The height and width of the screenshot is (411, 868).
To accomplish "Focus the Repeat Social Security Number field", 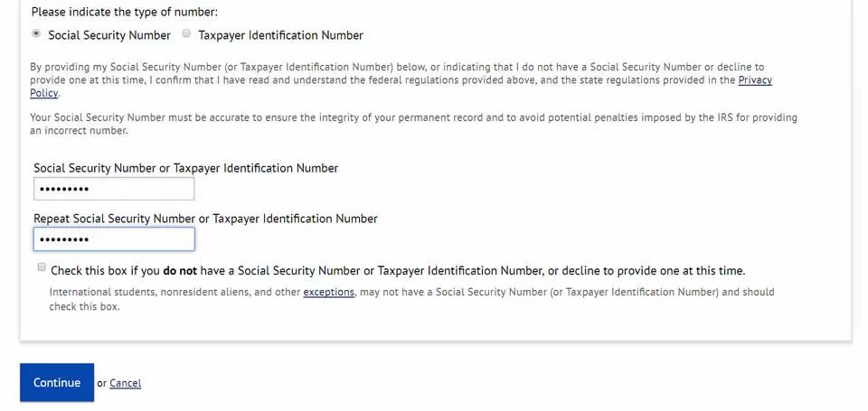I will click(114, 239).
